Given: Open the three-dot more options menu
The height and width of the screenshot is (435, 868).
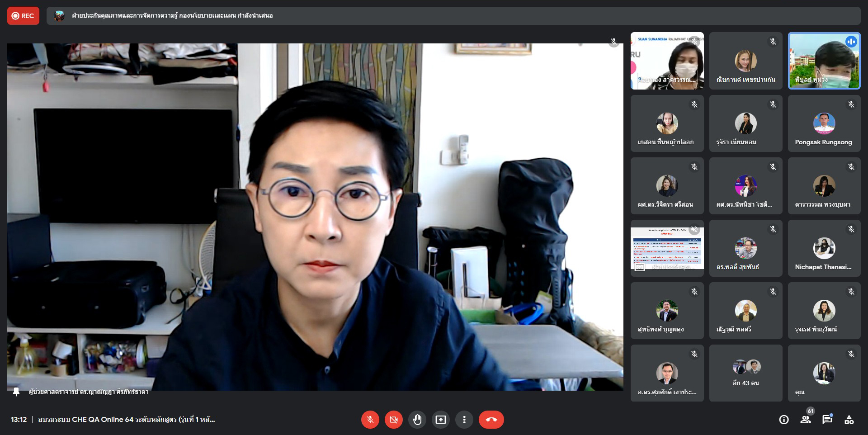Looking at the screenshot, I should coord(464,420).
